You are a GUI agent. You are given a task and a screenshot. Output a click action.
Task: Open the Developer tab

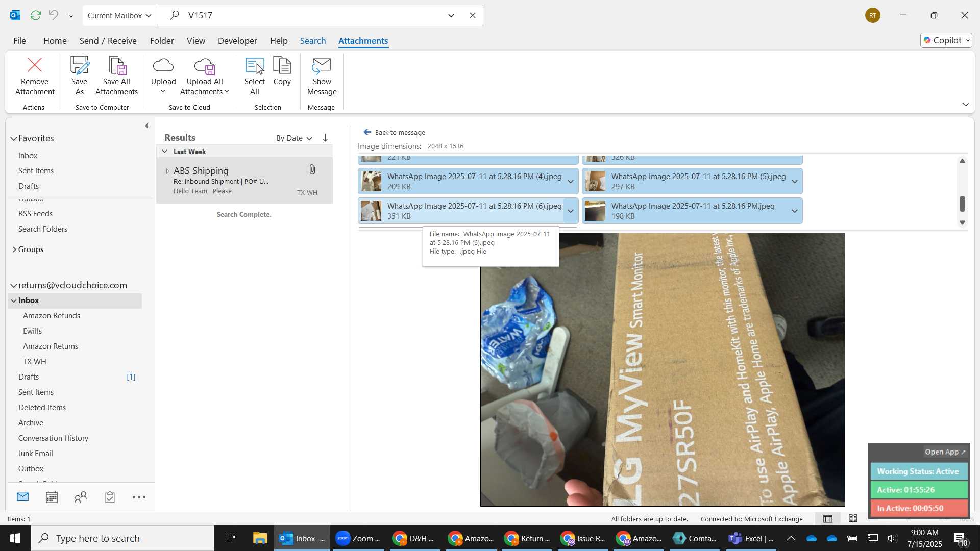(237, 41)
